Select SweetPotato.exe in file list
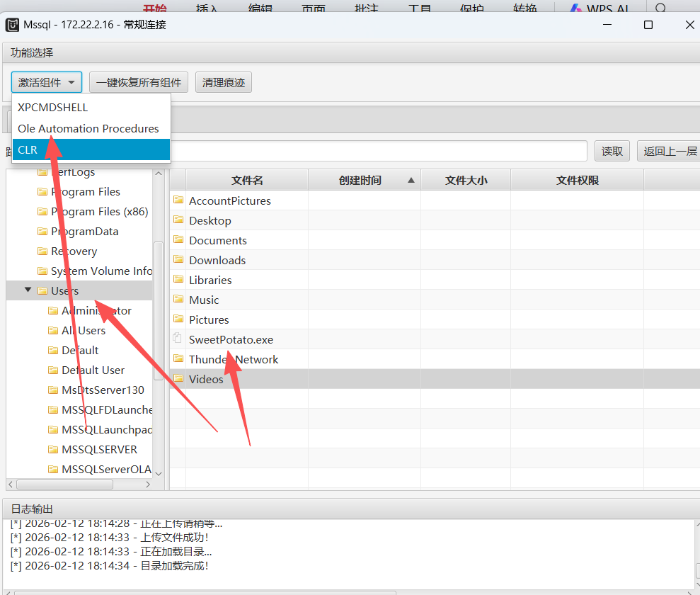The image size is (700, 595). 231,339
